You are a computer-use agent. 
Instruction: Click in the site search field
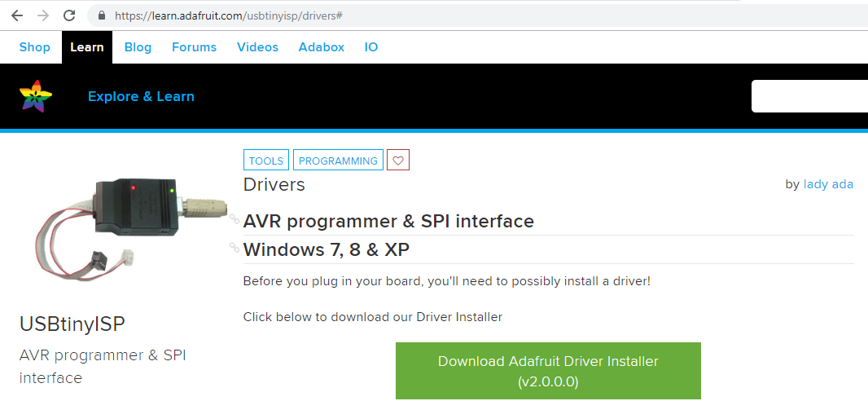click(x=809, y=96)
